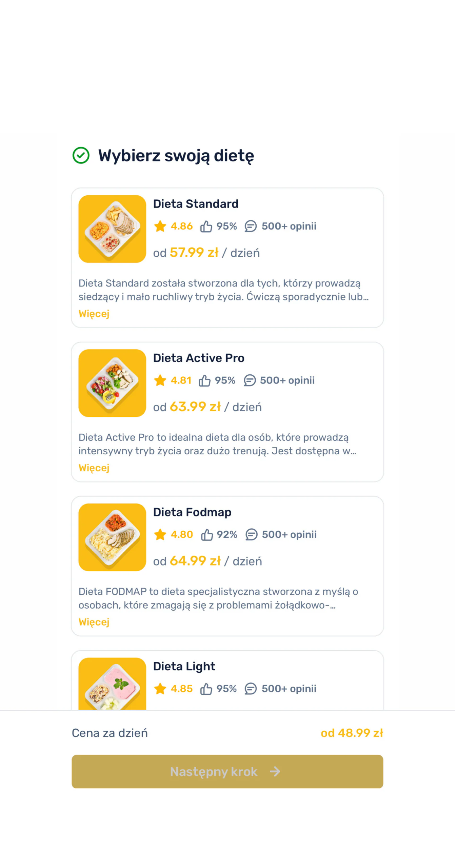Click the thumbs-up icon on Dieta Standard
The height and width of the screenshot is (868, 455).
pos(206,226)
